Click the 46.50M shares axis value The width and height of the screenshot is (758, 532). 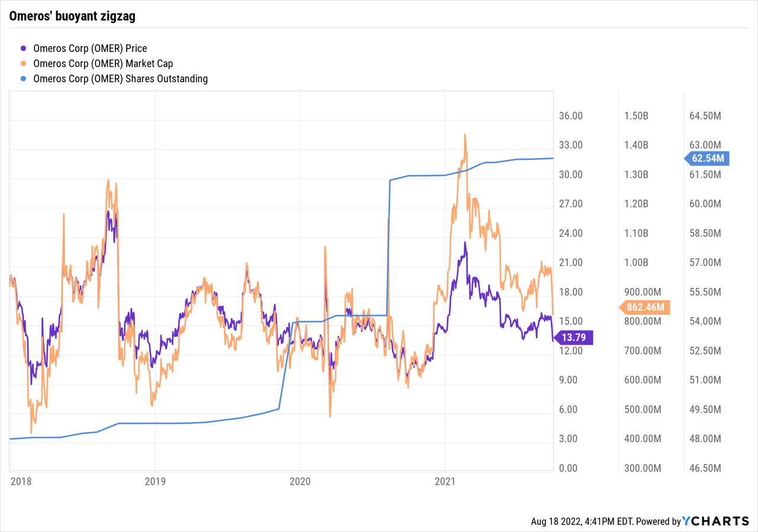coord(705,468)
